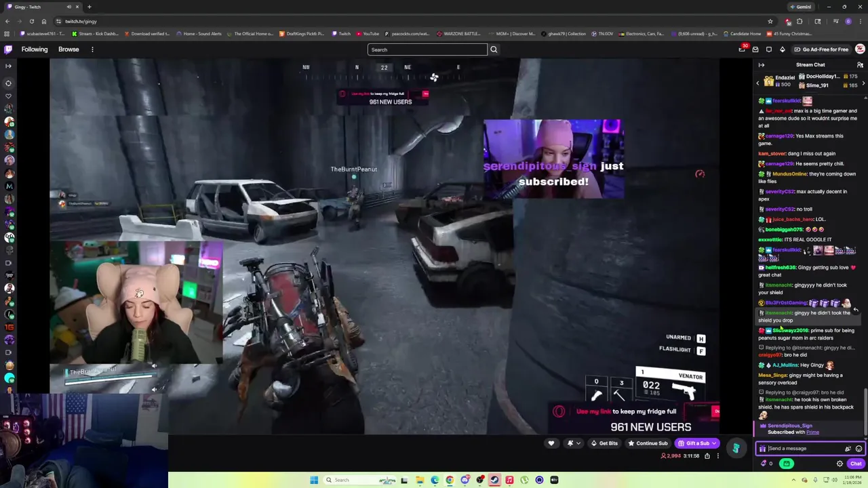Click Serendipitous_Sign subscribed notice
This screenshot has height=488, width=868.
[x=810, y=429]
